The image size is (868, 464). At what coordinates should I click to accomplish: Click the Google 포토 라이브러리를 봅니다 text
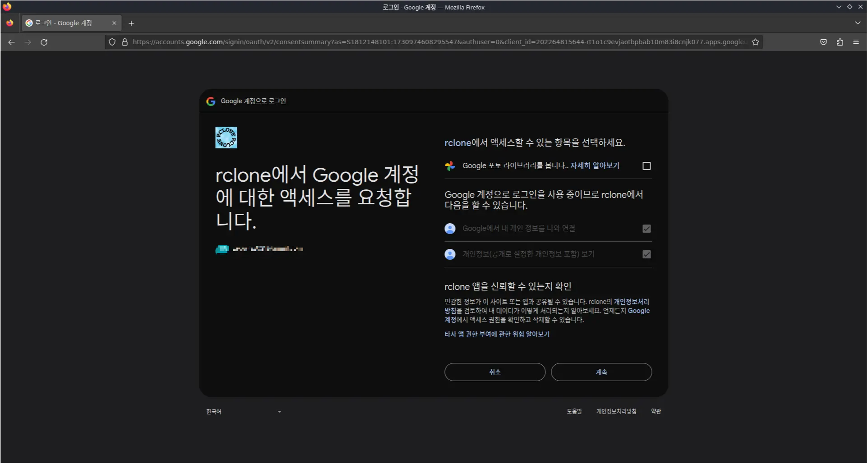coord(514,165)
